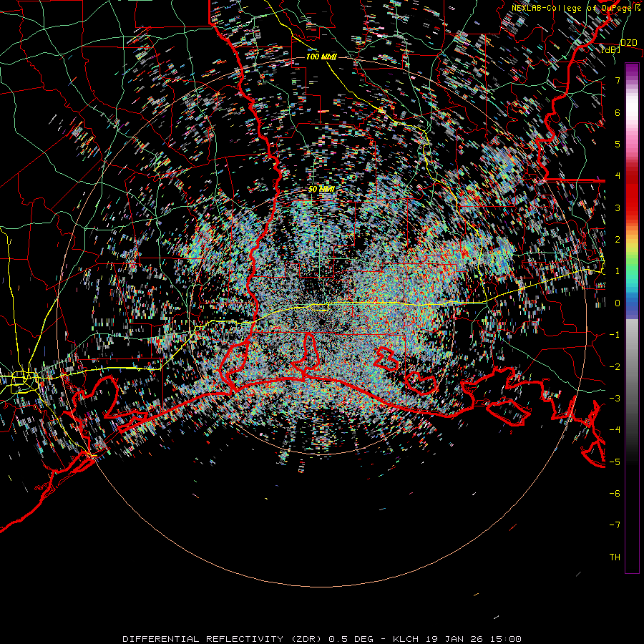Click the 4 tick on the dB scale
The width and height of the screenshot is (644, 644).
pyautogui.click(x=618, y=176)
